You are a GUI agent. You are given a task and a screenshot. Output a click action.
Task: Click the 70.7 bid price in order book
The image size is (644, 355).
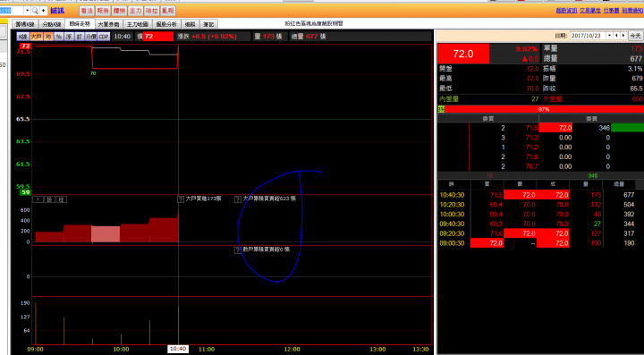[x=531, y=166]
